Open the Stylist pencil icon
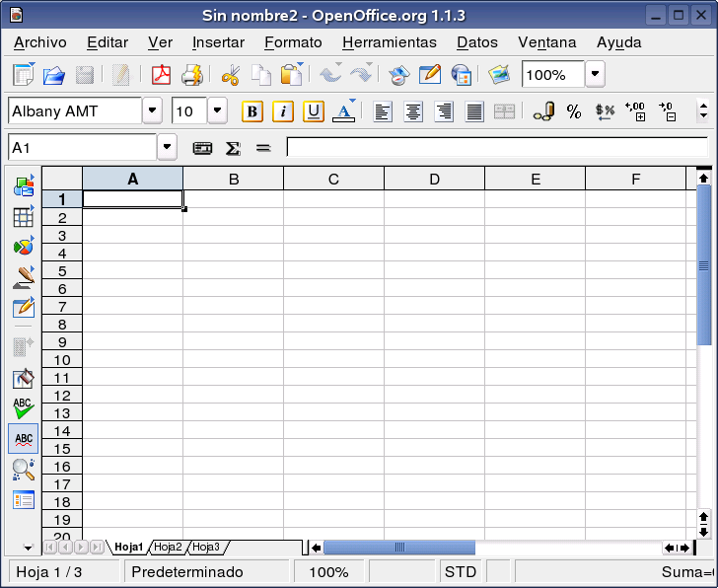This screenshot has height=588, width=718. coord(430,74)
